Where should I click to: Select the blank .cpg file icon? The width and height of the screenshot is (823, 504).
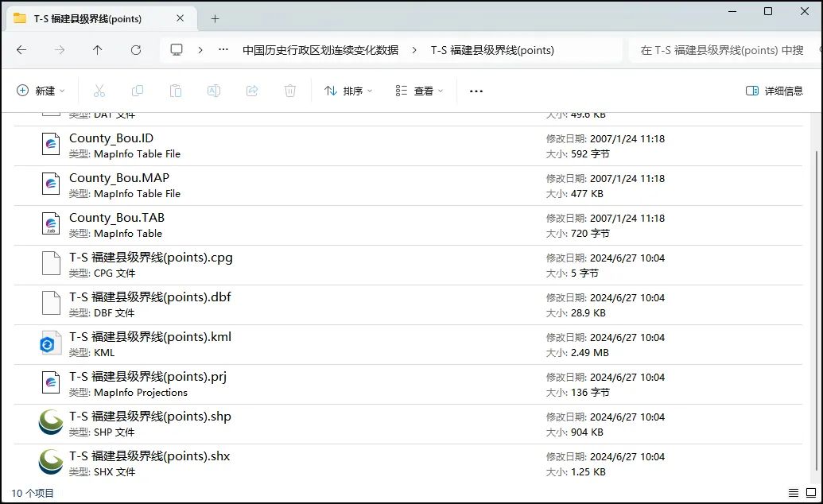[x=51, y=263]
